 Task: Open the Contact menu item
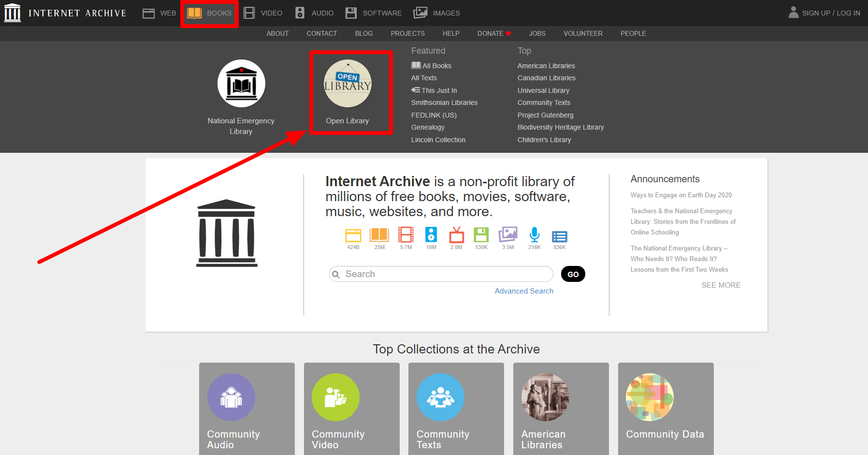click(x=322, y=33)
